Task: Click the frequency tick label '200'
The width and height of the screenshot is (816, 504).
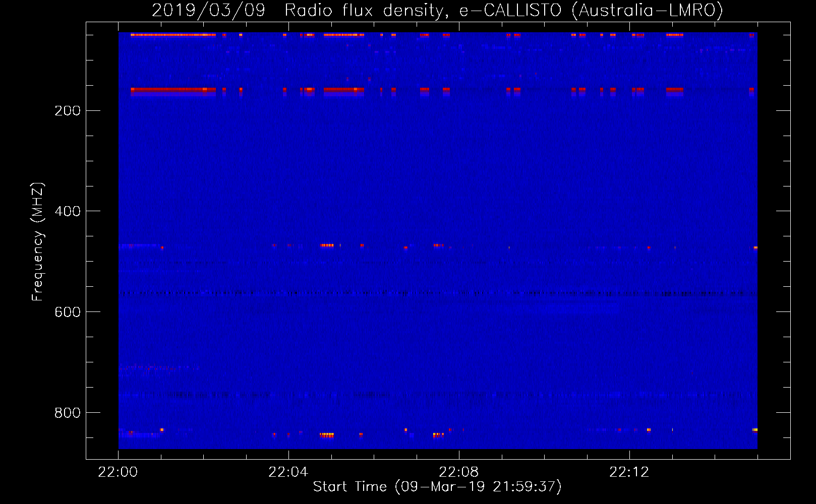Action: (x=68, y=111)
